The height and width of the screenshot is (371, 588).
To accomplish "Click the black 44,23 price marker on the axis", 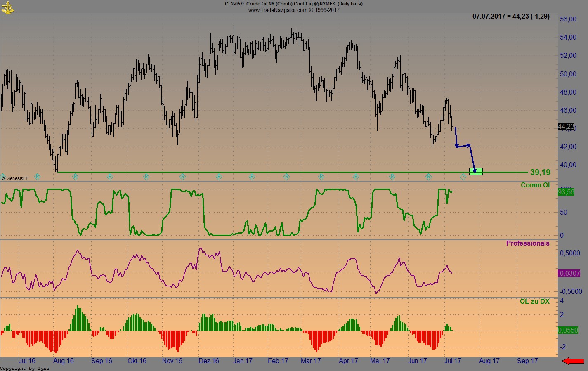I will coord(565,127).
